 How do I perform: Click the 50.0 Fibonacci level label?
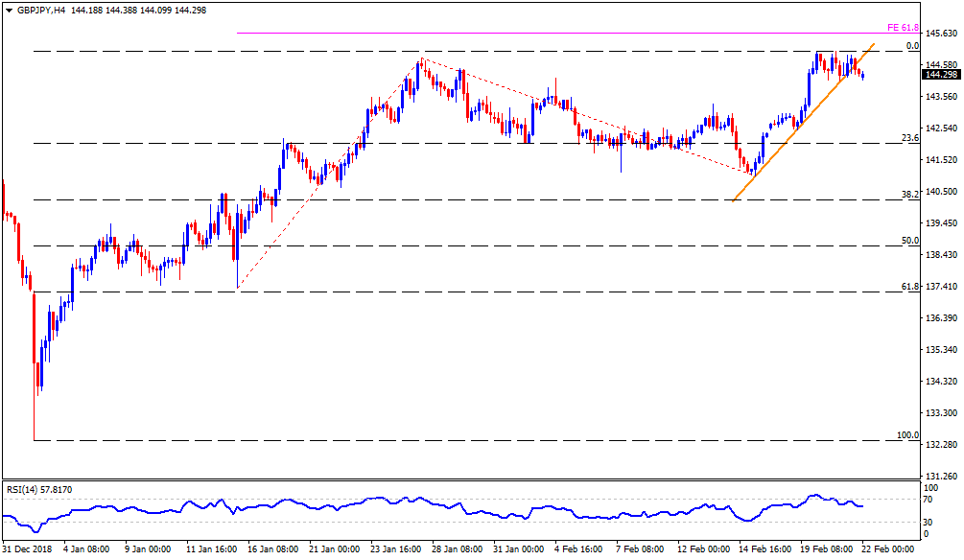(910, 241)
